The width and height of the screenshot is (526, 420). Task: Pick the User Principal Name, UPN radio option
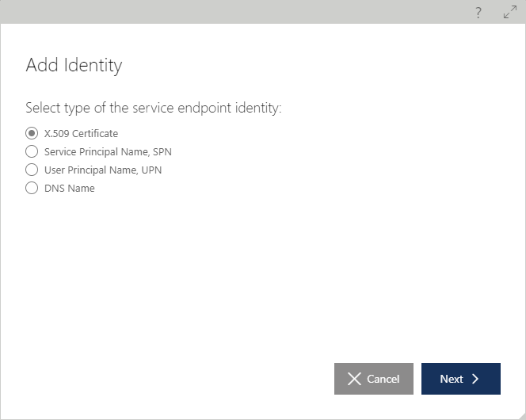(x=32, y=170)
